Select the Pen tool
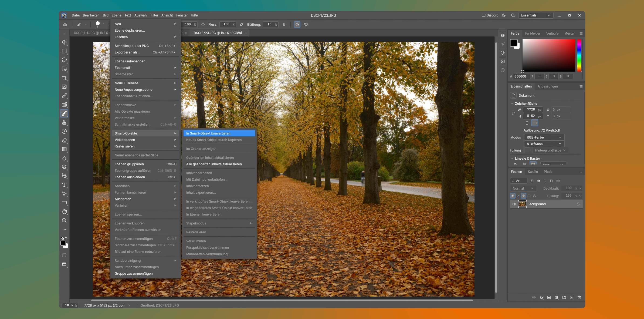 (x=64, y=176)
